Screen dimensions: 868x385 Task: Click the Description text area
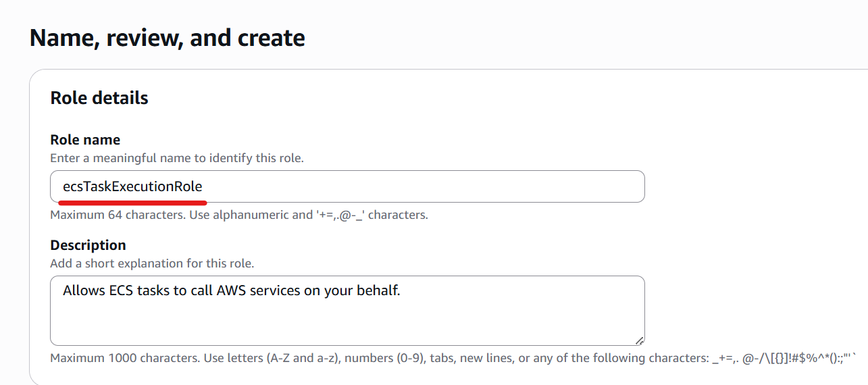[347, 311]
